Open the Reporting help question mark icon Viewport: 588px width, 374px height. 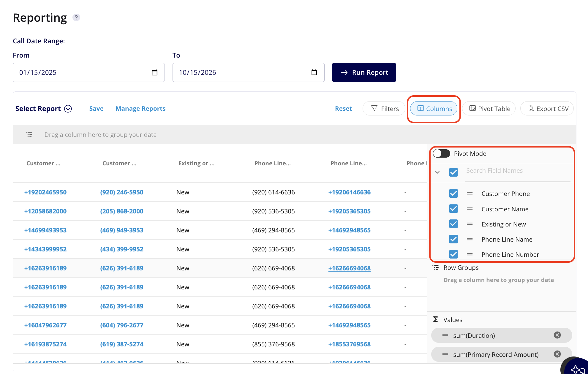click(76, 18)
